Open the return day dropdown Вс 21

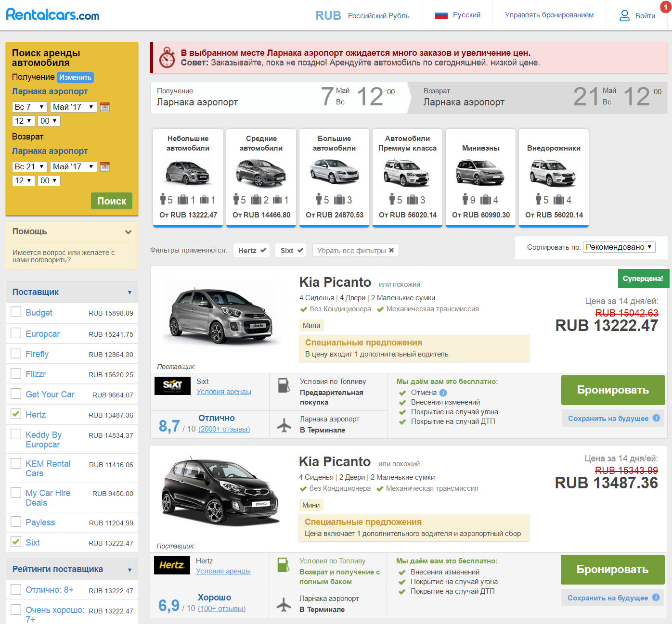click(29, 166)
